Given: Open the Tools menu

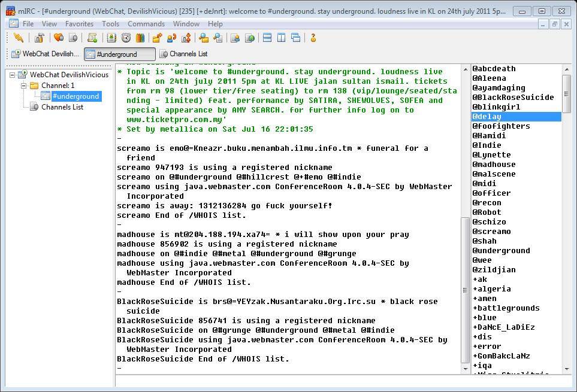Looking at the screenshot, I should 110,24.
